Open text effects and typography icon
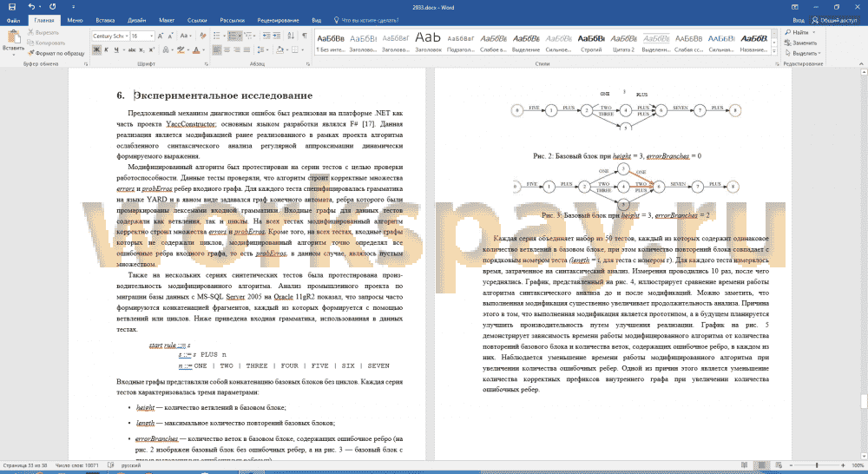 pyautogui.click(x=166, y=49)
